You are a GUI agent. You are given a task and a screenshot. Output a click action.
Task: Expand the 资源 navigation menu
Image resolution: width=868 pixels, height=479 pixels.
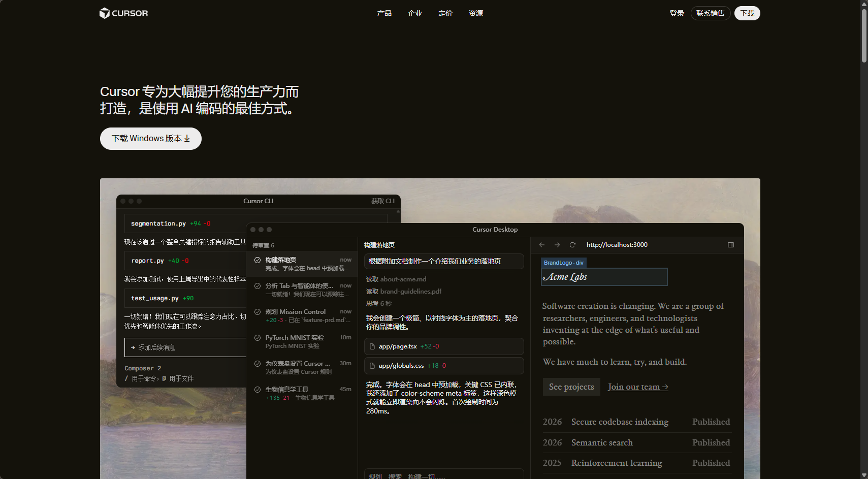(x=475, y=13)
